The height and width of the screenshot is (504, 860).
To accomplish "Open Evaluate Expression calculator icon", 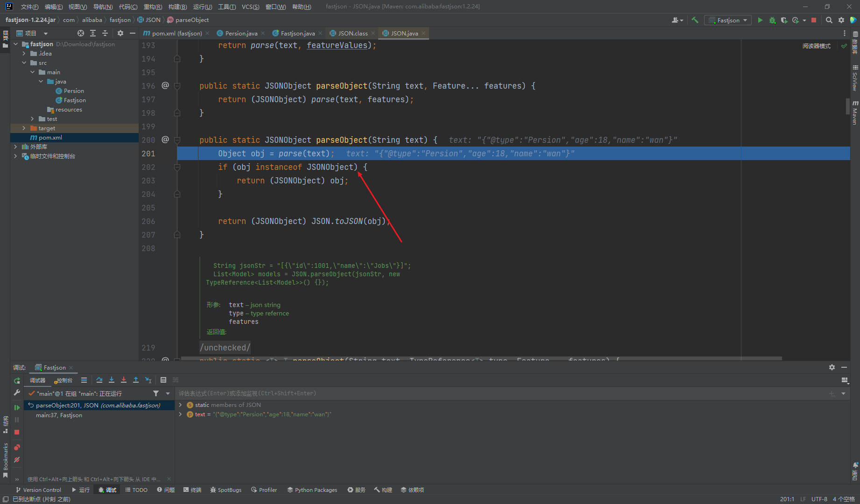I will click(x=163, y=380).
